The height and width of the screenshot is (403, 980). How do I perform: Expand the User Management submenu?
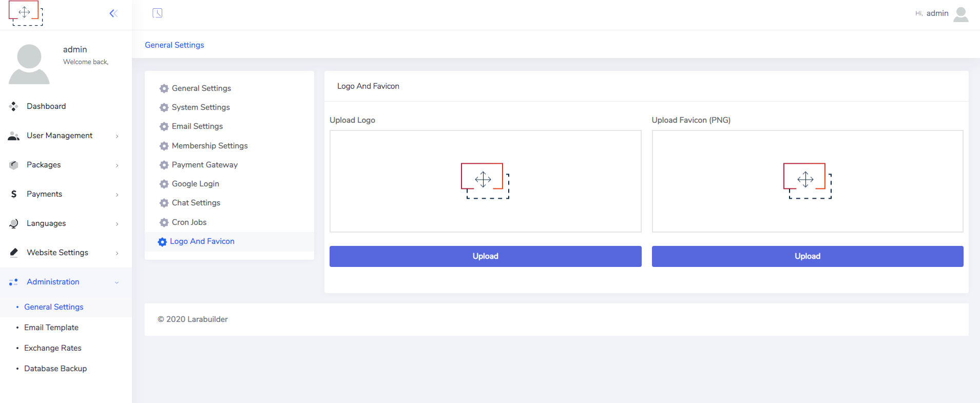pyautogui.click(x=117, y=136)
